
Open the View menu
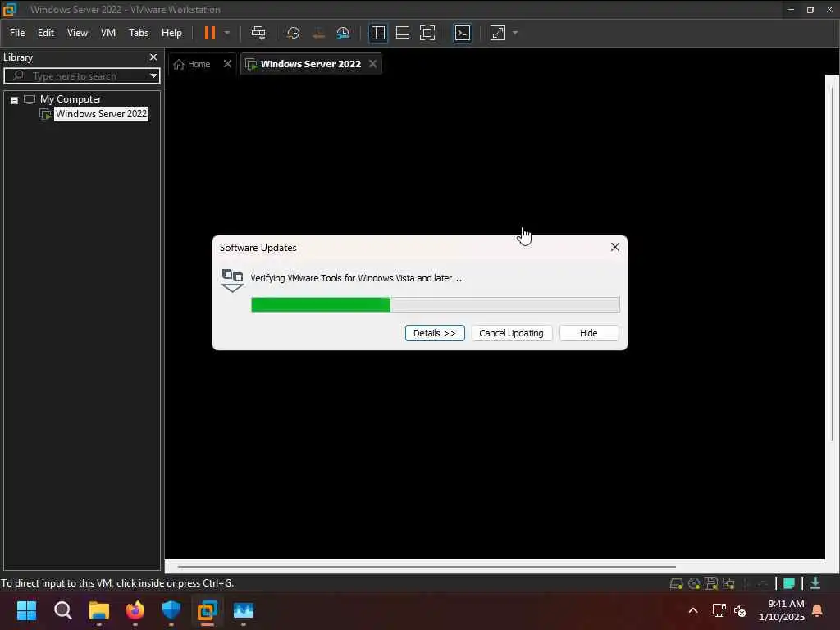point(77,33)
